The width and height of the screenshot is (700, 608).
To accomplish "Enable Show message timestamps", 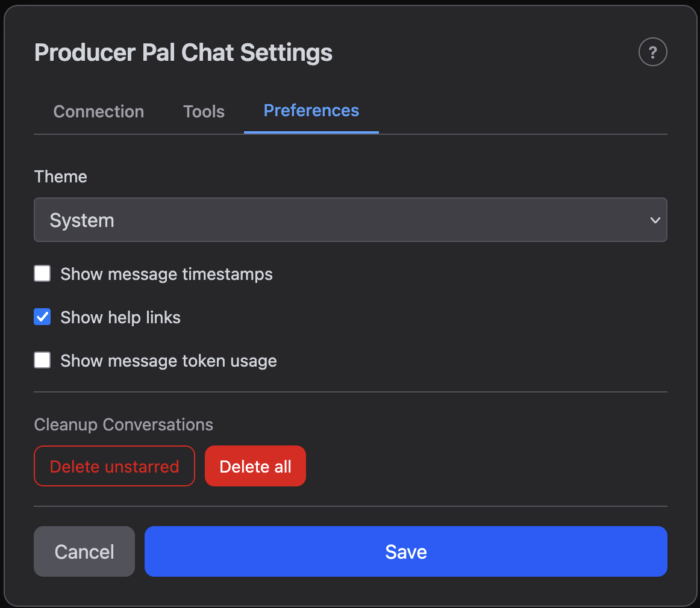I will pos(42,273).
